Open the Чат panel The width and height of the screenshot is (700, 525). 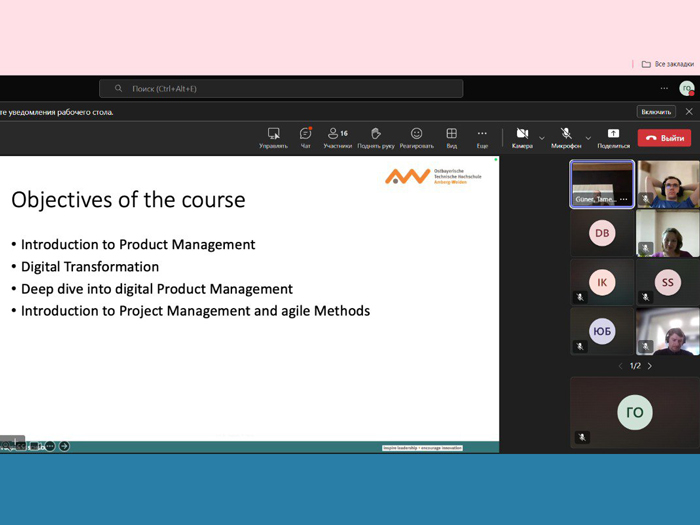pos(306,137)
